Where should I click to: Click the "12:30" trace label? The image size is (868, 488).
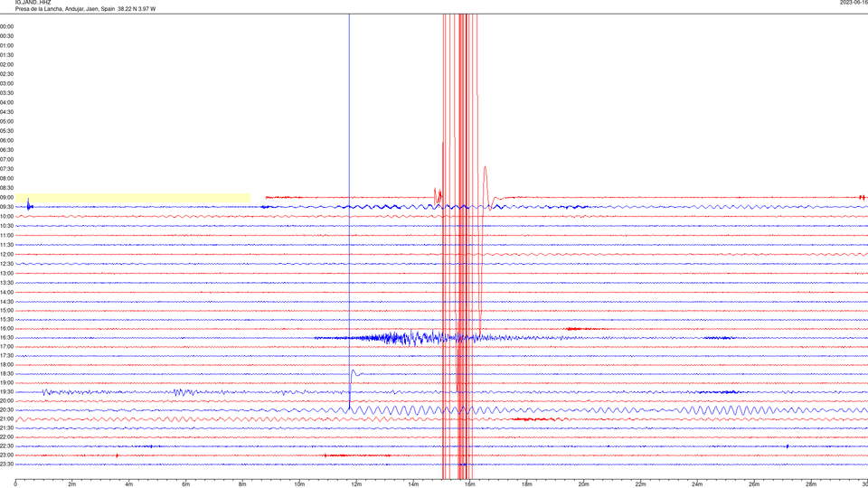[x=6, y=264]
